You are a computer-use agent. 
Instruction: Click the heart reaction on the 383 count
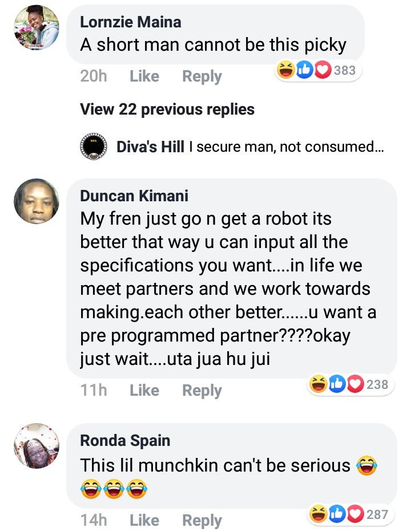[x=323, y=70]
